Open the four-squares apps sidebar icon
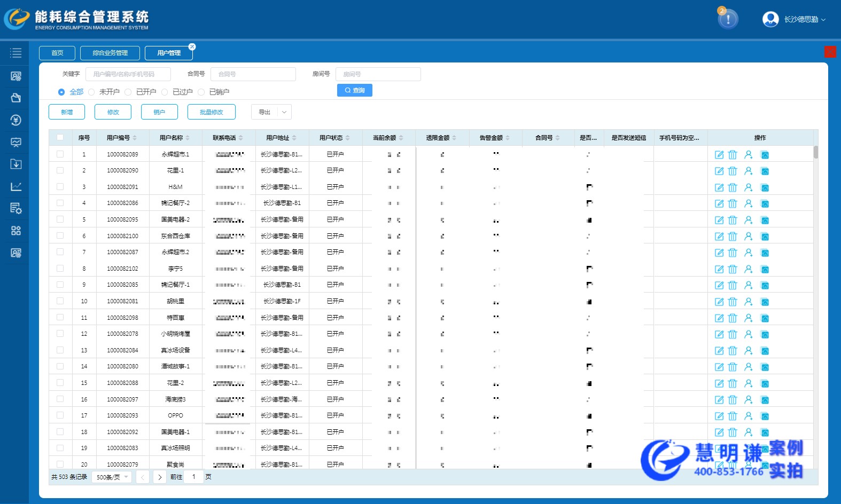Screen dimensions: 841x504 pos(16,231)
